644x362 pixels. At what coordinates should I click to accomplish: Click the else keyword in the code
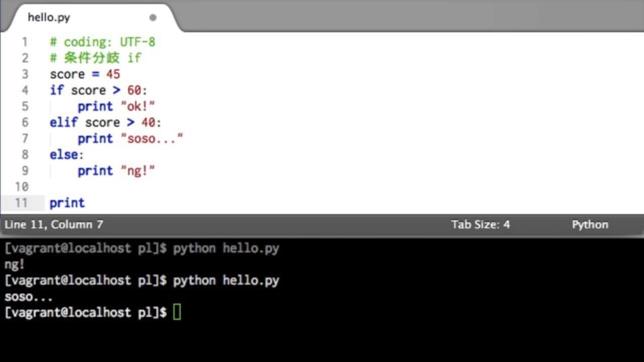64,155
